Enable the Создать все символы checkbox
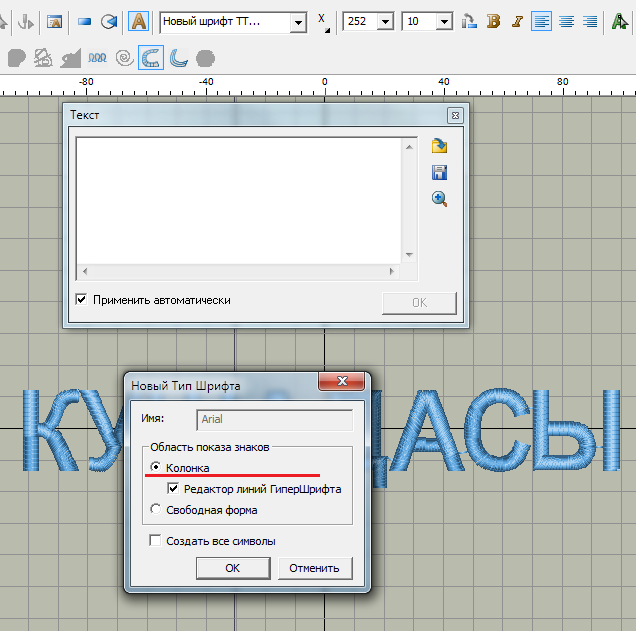Image resolution: width=636 pixels, height=631 pixels. point(155,541)
